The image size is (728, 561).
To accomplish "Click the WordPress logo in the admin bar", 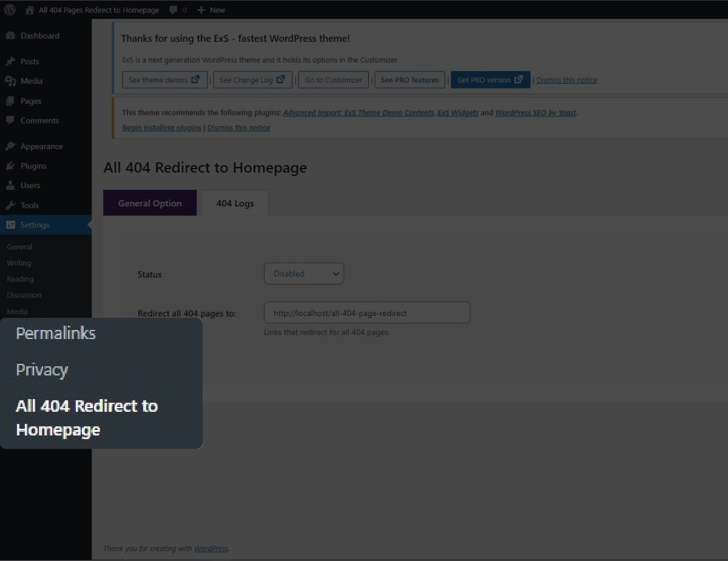I will [x=10, y=10].
